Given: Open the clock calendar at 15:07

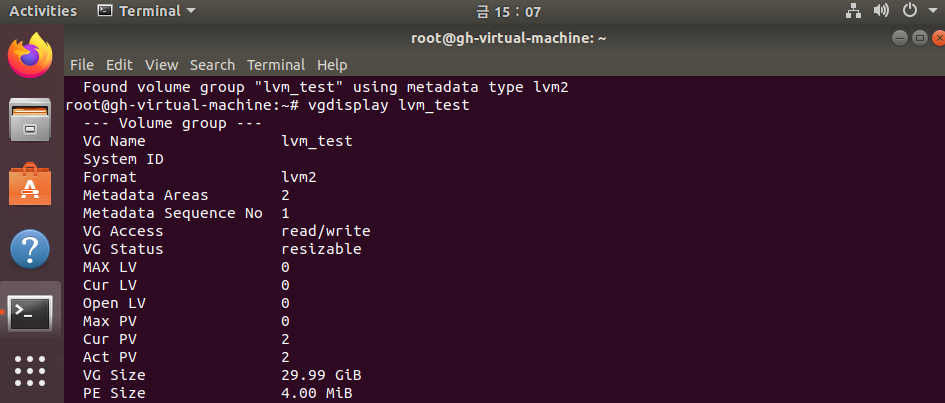Looking at the screenshot, I should point(509,11).
